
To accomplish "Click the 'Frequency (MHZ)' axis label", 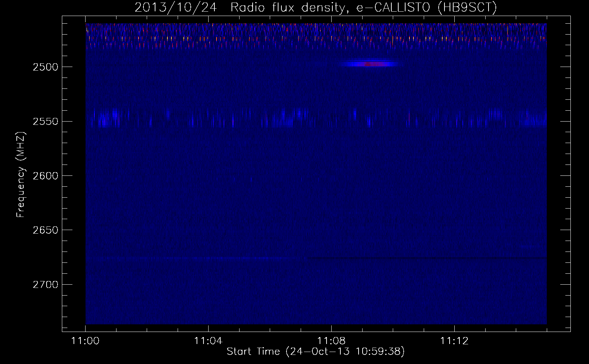I will click(21, 175).
